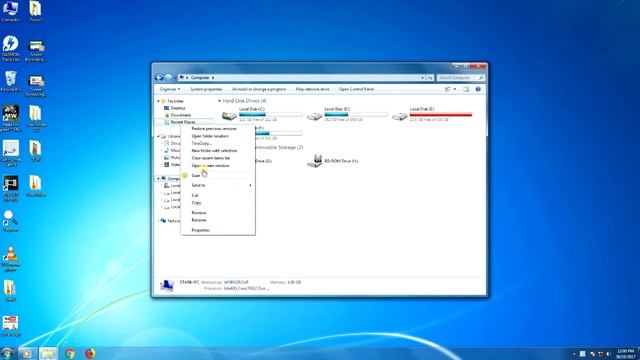Viewport: 640px width, 360px height.
Task: Launch DAEMON Tools Lite desktop shortcut
Action: (x=10, y=48)
